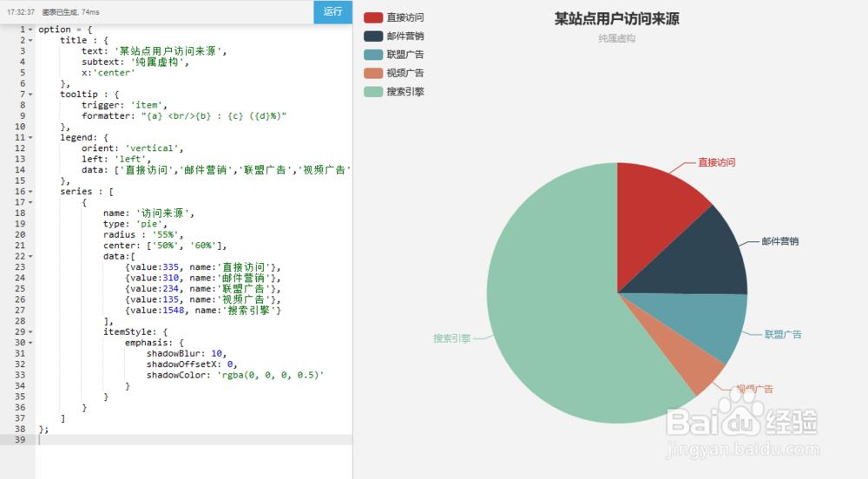The width and height of the screenshot is (868, 479).
Task: Collapse the data array fold arrow on line 22
Action: click(30, 257)
